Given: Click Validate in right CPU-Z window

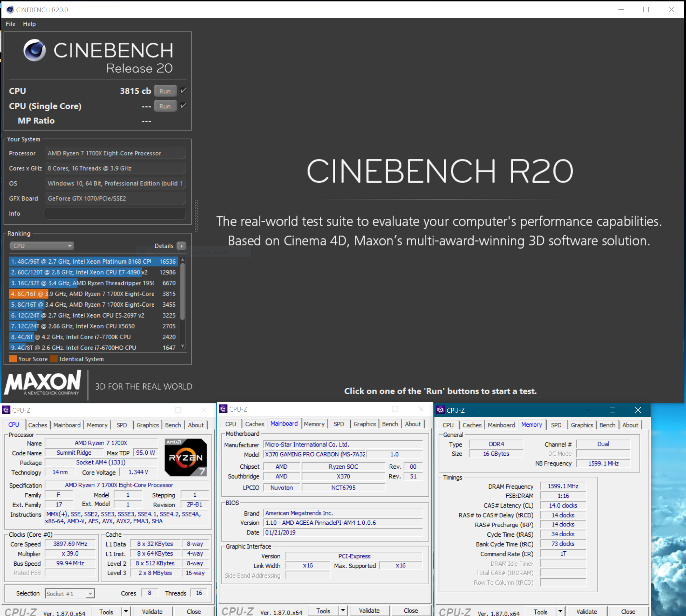Looking at the screenshot, I should (x=586, y=611).
